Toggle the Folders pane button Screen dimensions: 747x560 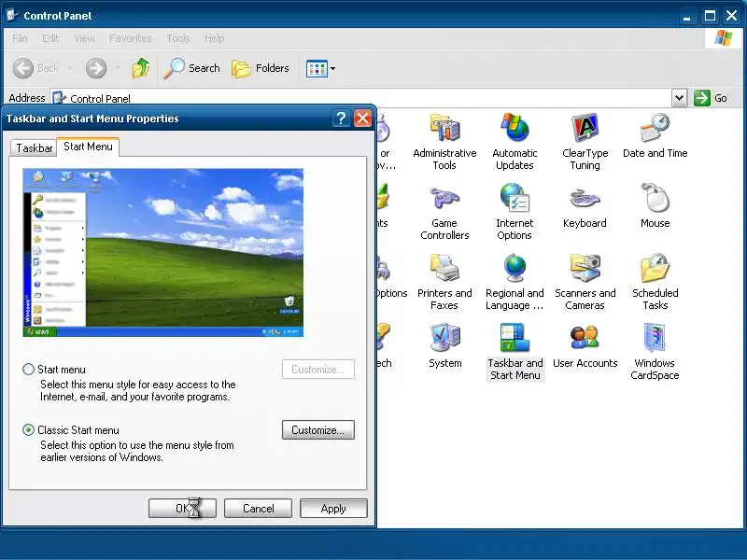point(261,68)
